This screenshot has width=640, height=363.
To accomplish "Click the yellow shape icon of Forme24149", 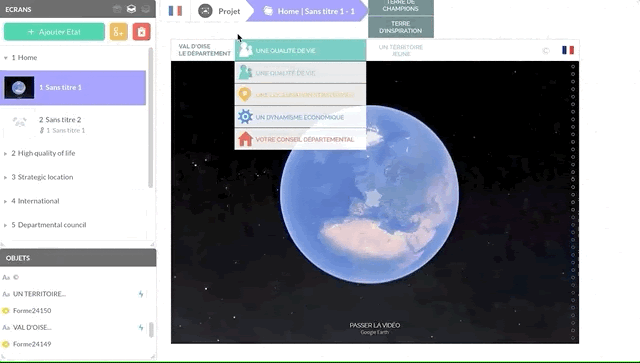I will click(6, 344).
